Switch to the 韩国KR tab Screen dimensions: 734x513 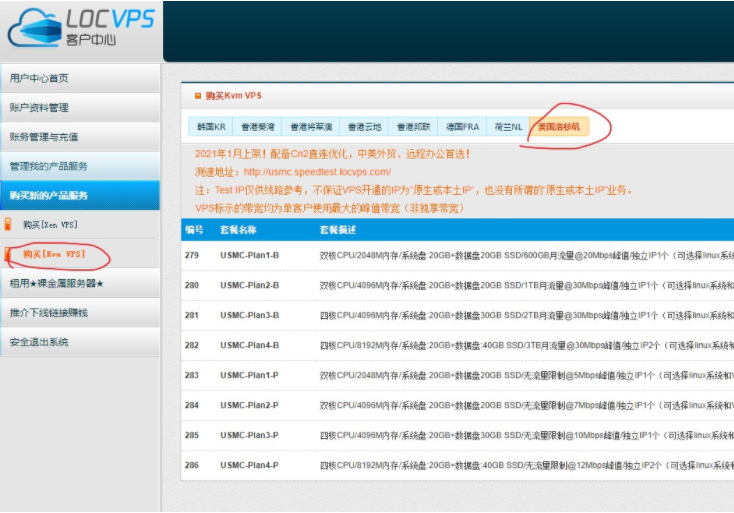pos(211,127)
